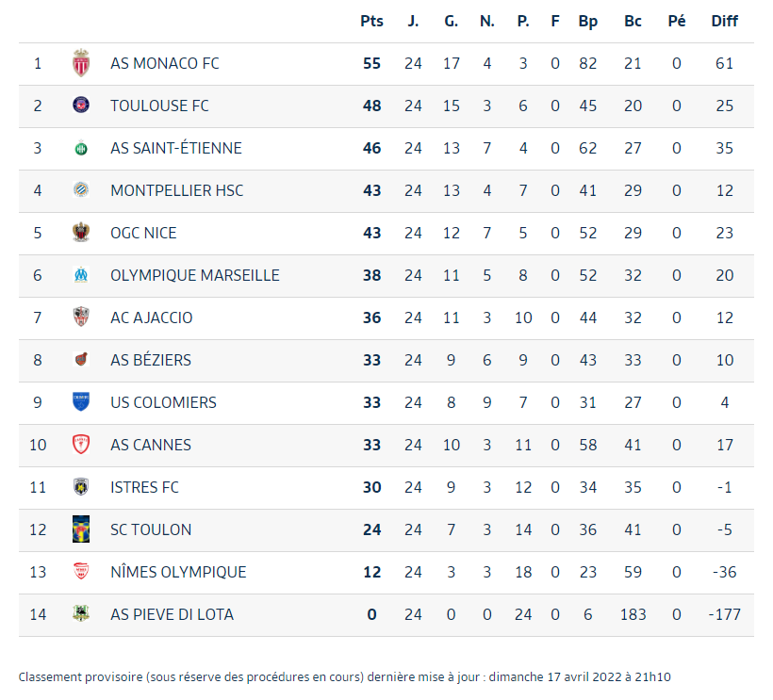Open the AS BÉZIERS team name
This screenshot has width=773, height=700.
pyautogui.click(x=151, y=360)
